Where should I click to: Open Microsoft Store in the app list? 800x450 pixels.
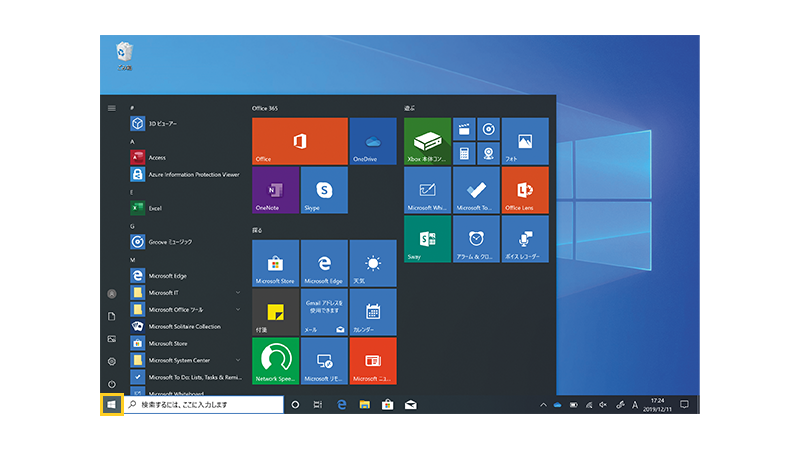pyautogui.click(x=186, y=343)
